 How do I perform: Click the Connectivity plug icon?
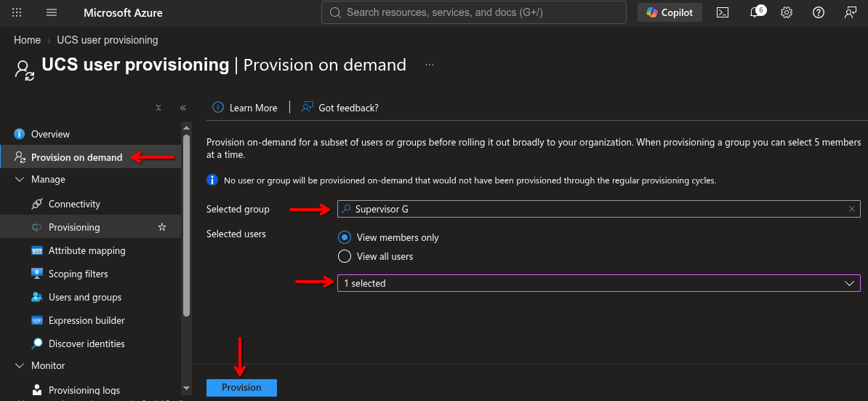pos(37,204)
